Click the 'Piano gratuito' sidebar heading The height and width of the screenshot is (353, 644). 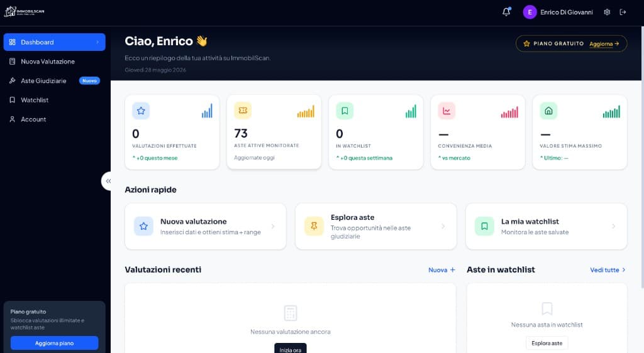pos(28,312)
